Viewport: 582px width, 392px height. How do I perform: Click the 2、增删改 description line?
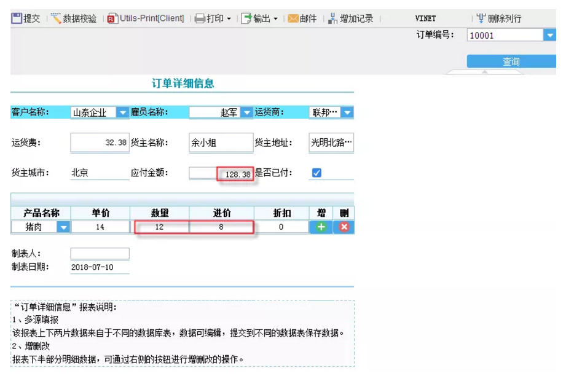31,346
